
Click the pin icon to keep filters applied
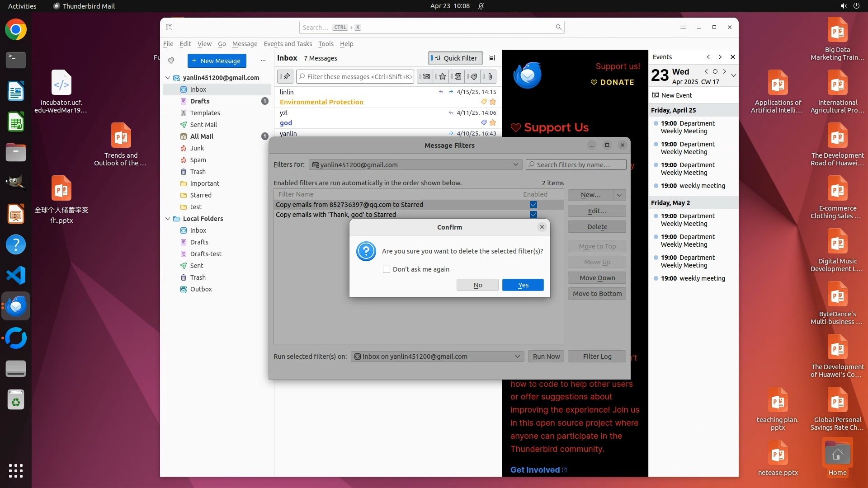pos(286,77)
